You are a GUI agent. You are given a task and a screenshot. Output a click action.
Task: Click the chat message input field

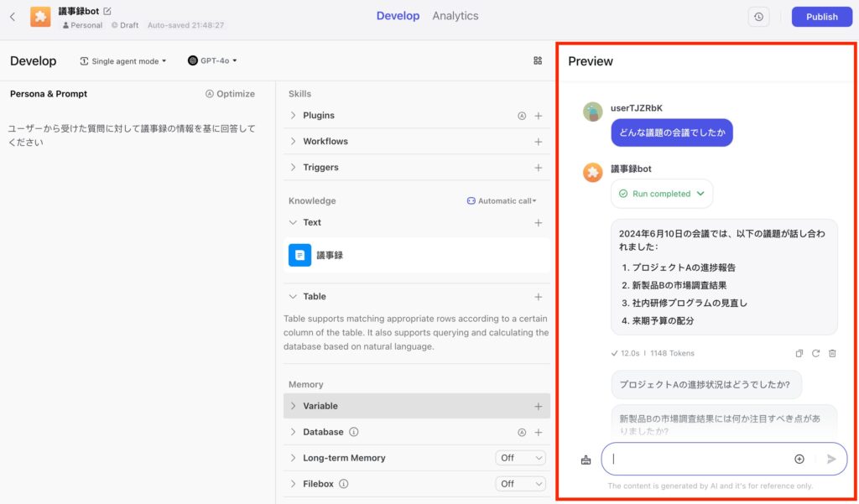pyautogui.click(x=724, y=459)
